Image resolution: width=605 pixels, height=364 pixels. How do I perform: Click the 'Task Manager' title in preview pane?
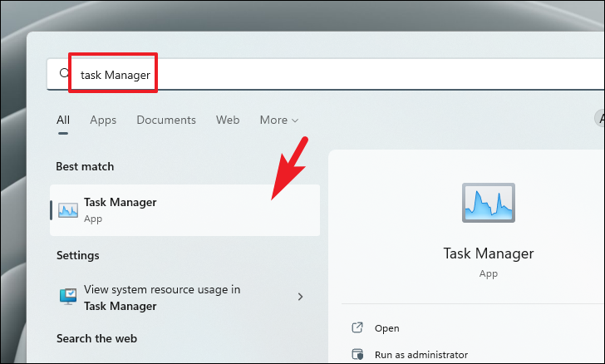pyautogui.click(x=489, y=253)
